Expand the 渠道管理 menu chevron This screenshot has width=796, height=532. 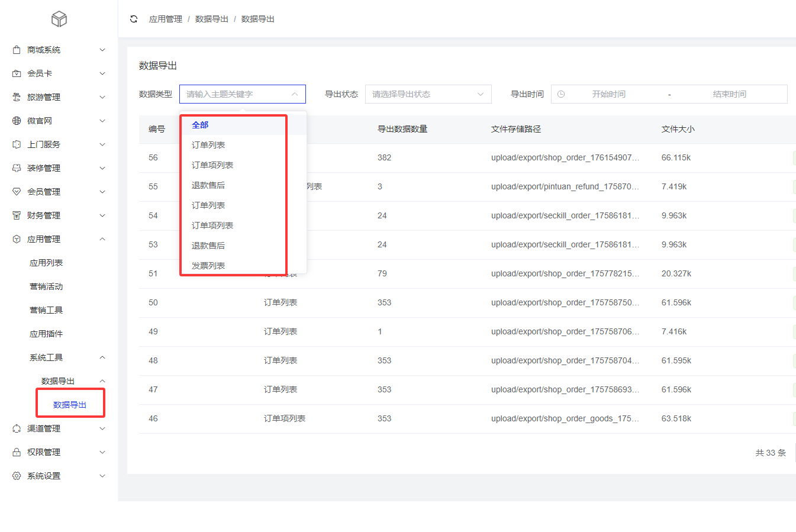click(102, 428)
